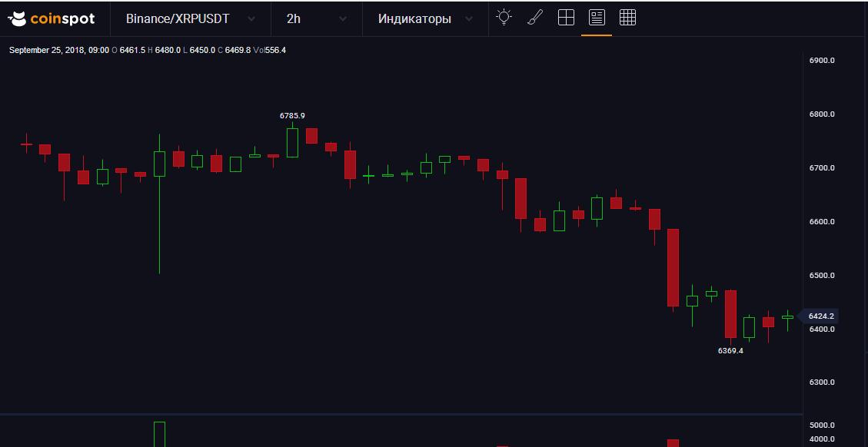The image size is (868, 447).
Task: Open the Binance/XRPUSDT pair dropdown
Action: (178, 18)
